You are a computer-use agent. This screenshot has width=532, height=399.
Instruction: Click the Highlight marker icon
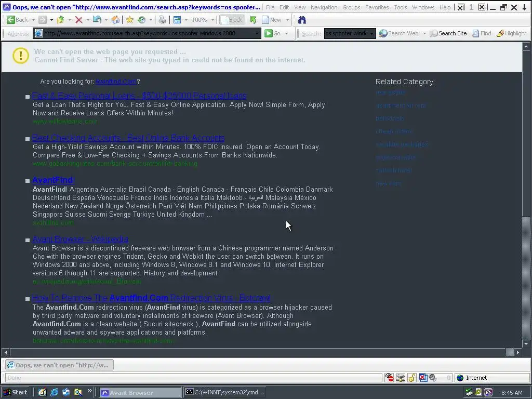500,33
